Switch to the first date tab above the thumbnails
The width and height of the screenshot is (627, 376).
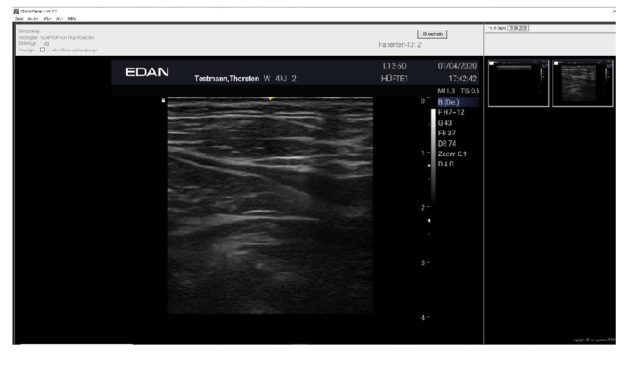[497, 28]
